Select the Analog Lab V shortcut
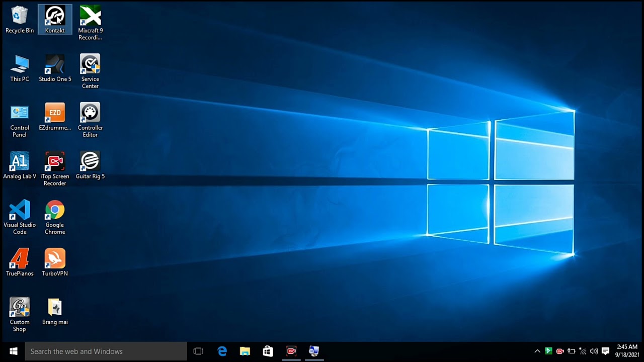This screenshot has height=362, width=644. (x=20, y=166)
